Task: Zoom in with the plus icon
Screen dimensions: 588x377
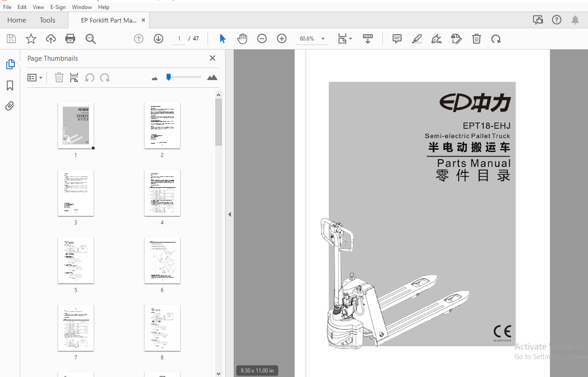Action: 282,39
